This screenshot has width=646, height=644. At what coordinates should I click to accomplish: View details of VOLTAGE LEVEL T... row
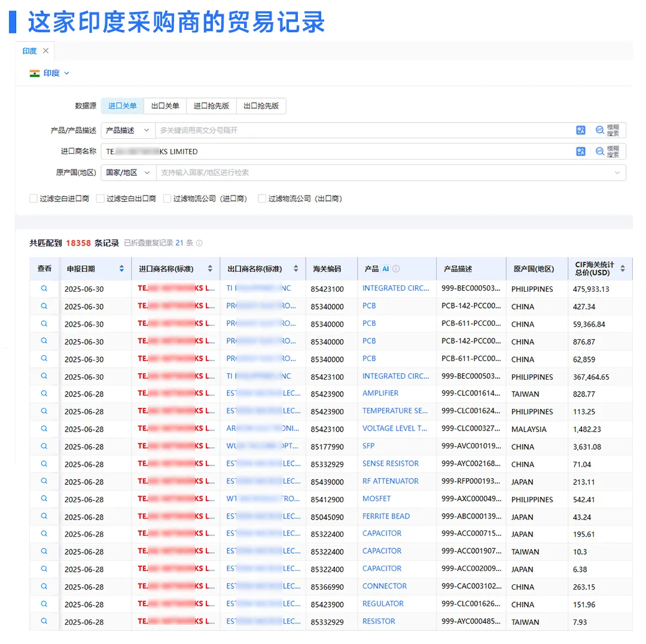(44, 429)
